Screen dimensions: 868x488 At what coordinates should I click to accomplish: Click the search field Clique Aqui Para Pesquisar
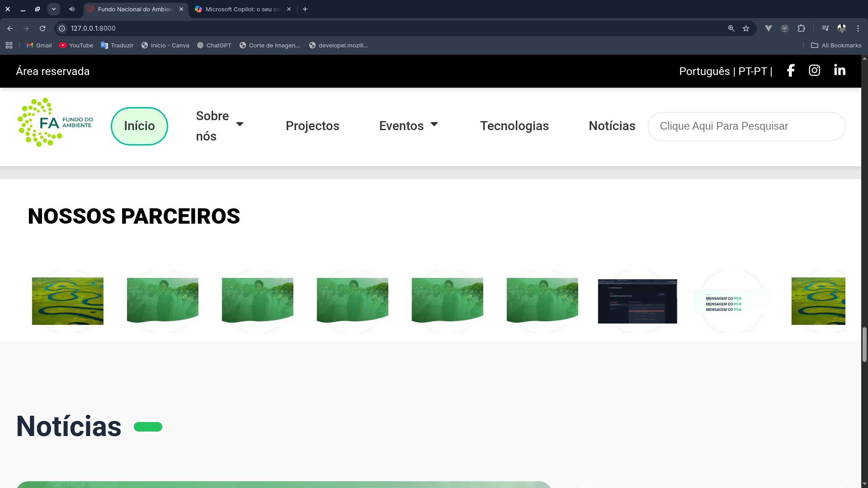coord(746,127)
